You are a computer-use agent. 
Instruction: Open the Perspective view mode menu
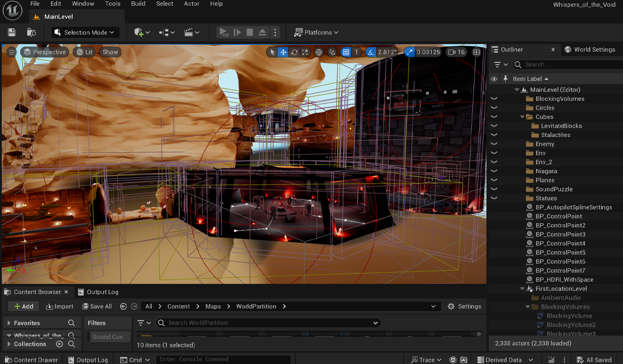click(45, 52)
